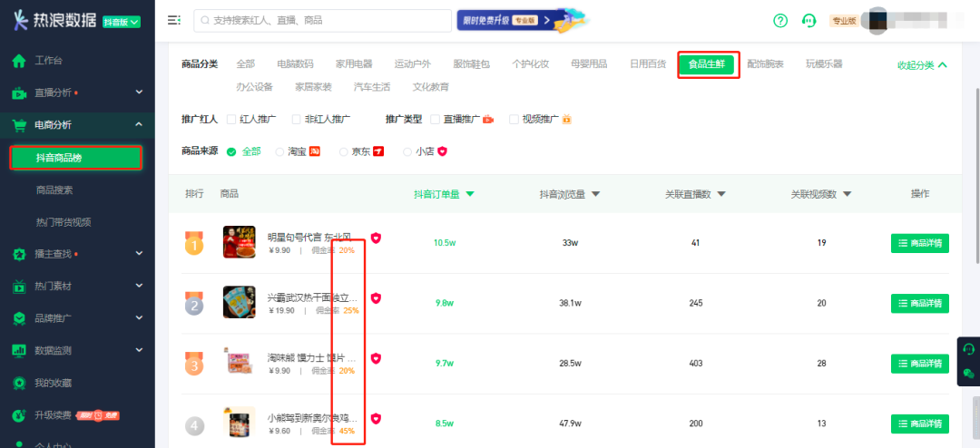Click the 热门素材 TV icon
This screenshot has height=448, width=980.
click(19, 287)
